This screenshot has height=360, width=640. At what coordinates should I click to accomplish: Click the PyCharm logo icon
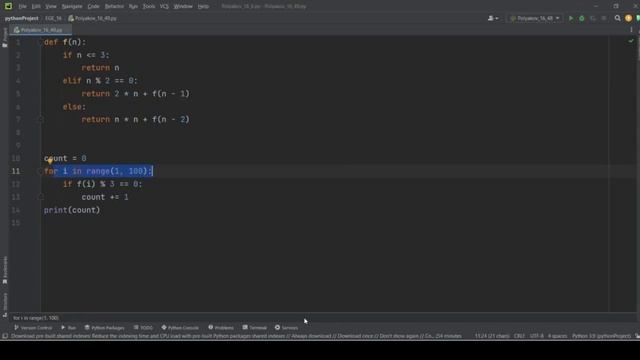click(8, 6)
